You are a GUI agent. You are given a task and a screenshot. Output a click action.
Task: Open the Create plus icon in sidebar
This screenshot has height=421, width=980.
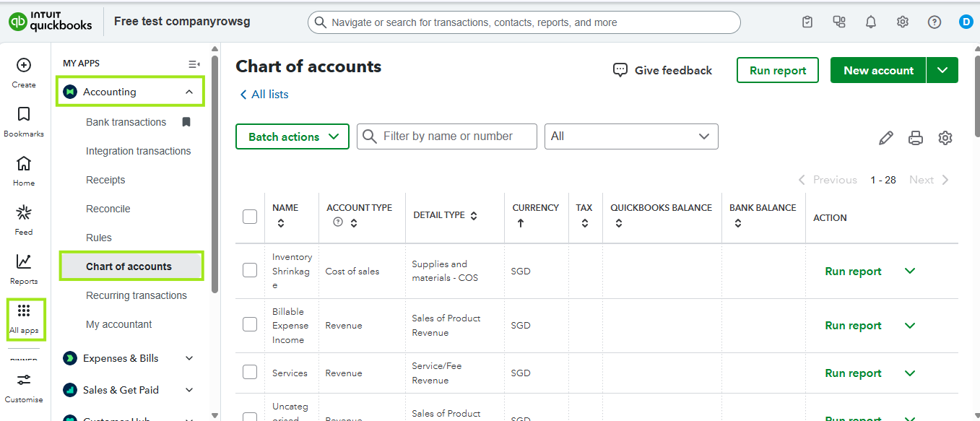(x=24, y=66)
